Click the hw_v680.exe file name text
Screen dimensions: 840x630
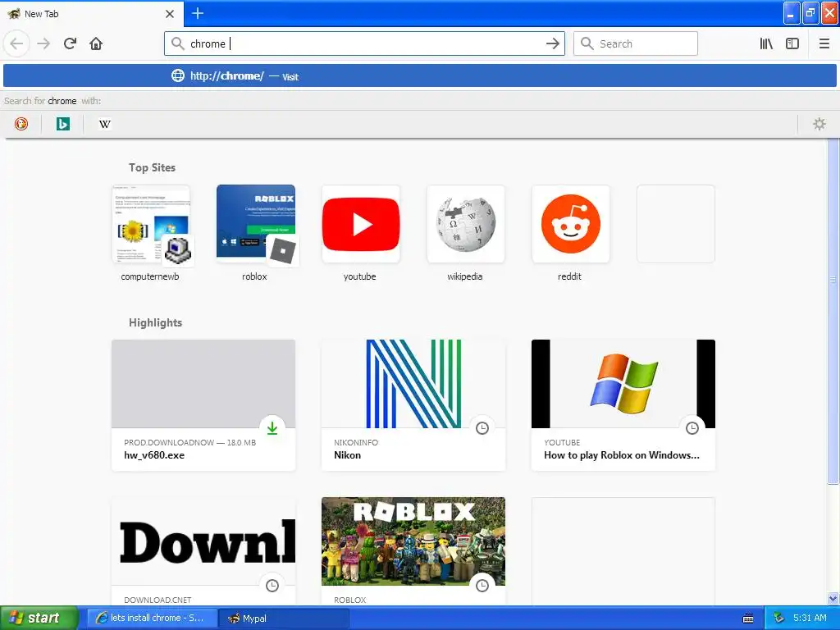(154, 455)
